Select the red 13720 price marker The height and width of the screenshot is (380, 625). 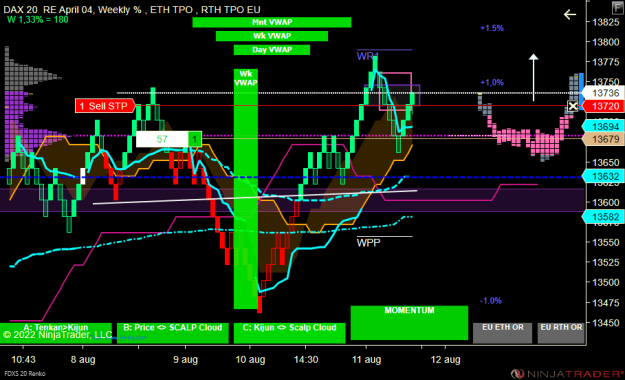click(603, 106)
